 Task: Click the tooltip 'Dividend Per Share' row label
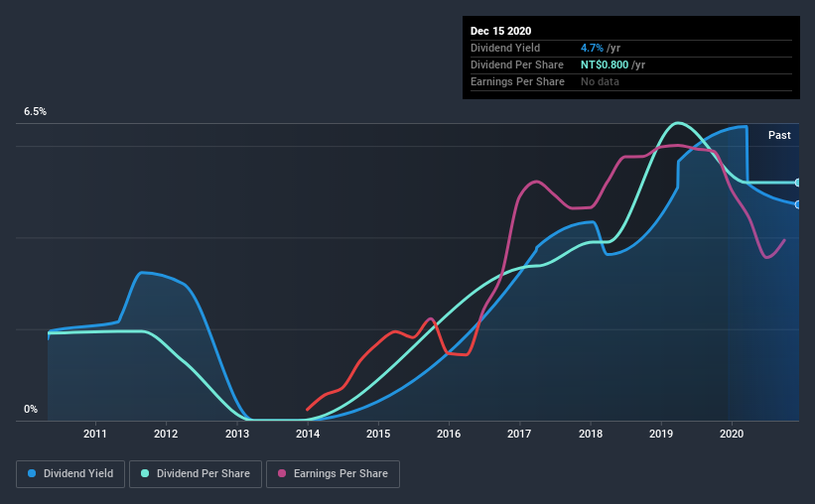click(516, 64)
